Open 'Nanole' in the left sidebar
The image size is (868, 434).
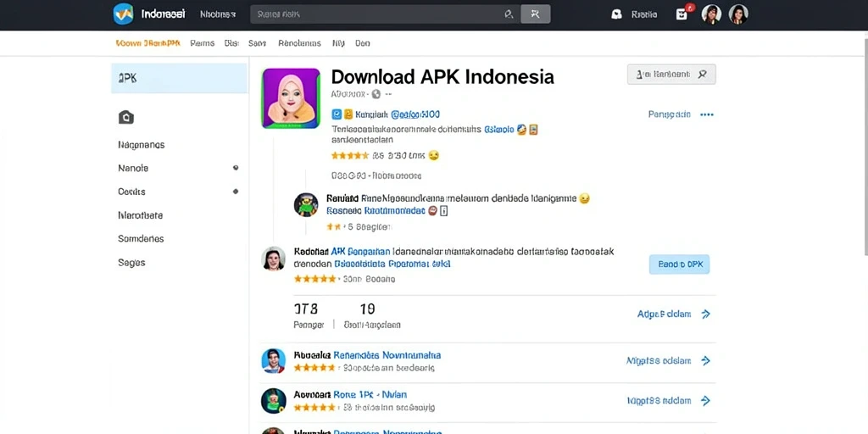pos(133,169)
